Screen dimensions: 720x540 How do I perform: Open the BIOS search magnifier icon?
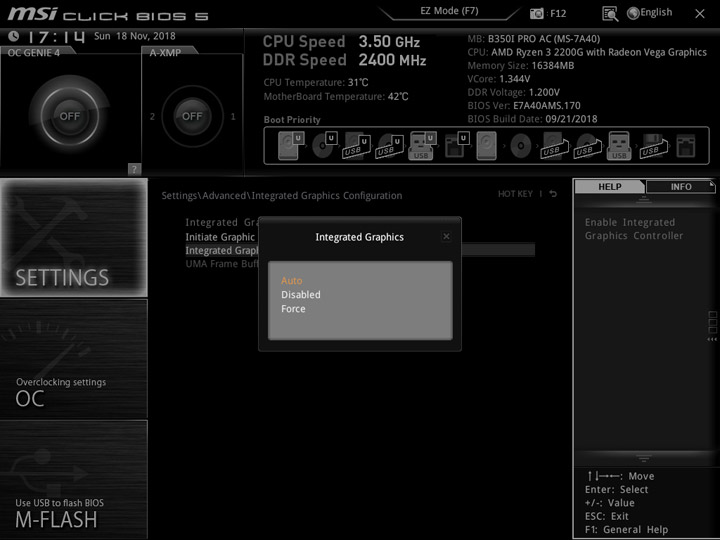(x=610, y=14)
